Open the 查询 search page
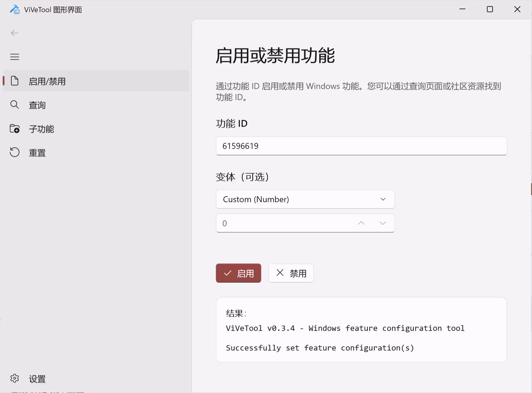This screenshot has width=532, height=393. tap(96, 105)
